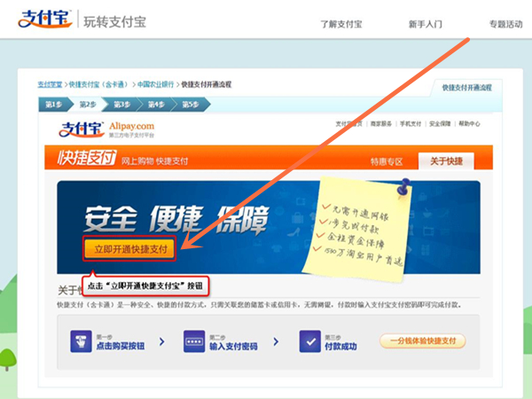Click the 安全 便捷 保障 banner headline

pos(176,219)
